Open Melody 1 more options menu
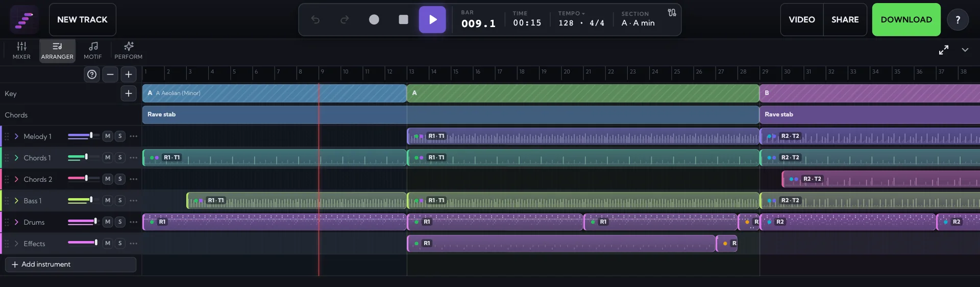This screenshot has height=287, width=980. tap(134, 136)
